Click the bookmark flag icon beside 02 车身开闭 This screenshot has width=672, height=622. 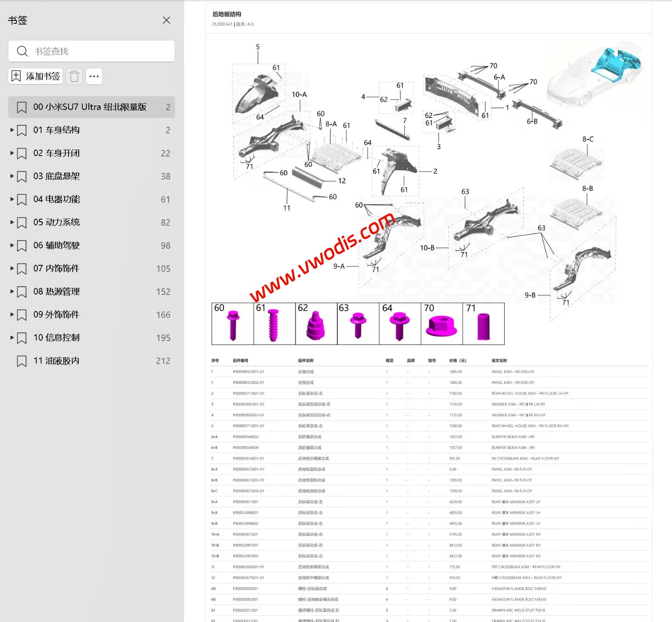point(21,153)
